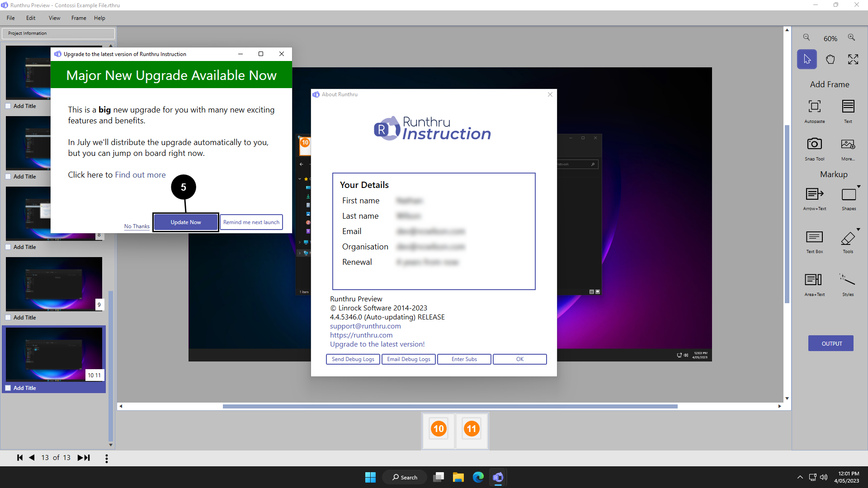The width and height of the screenshot is (868, 488).
Task: Select the Autopaste frame tool
Action: (x=814, y=107)
